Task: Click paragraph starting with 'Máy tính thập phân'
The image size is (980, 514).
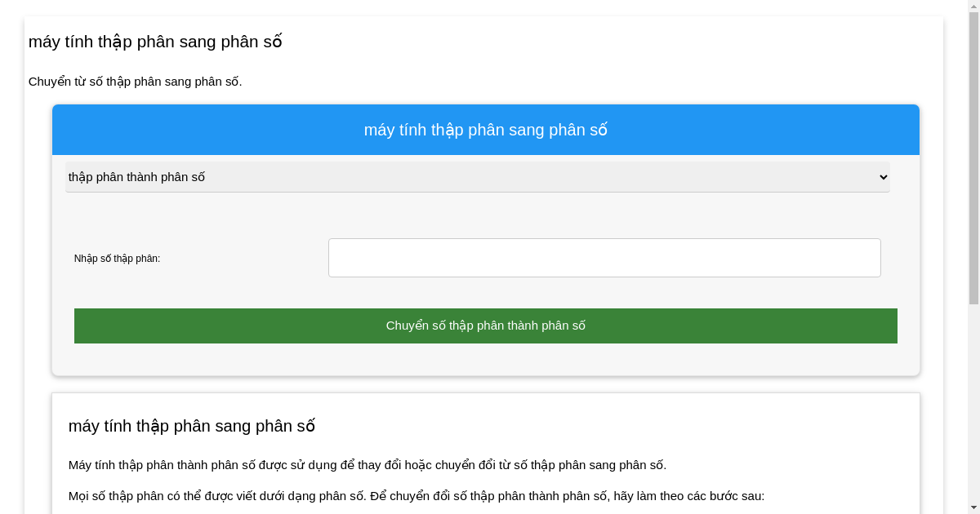Action: tap(367, 465)
